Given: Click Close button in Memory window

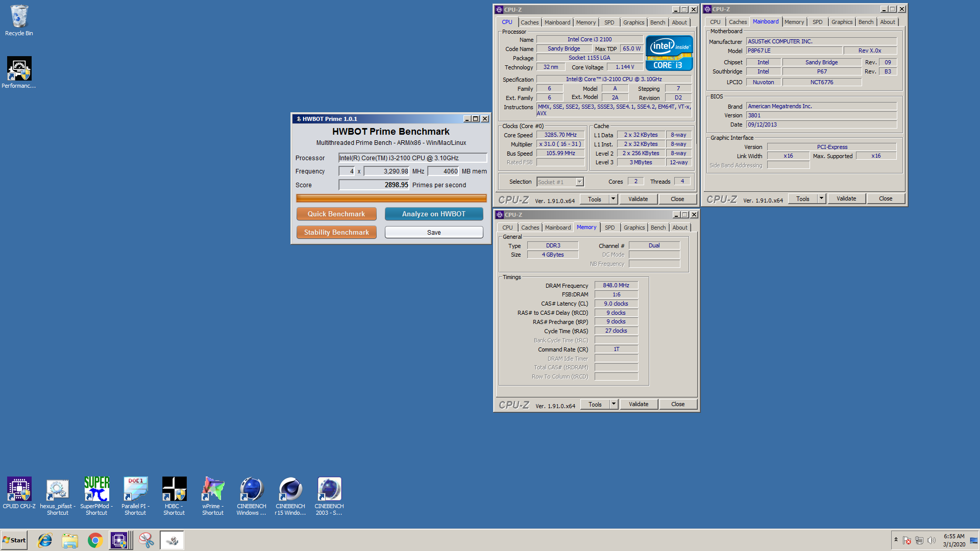Looking at the screenshot, I should pos(678,405).
